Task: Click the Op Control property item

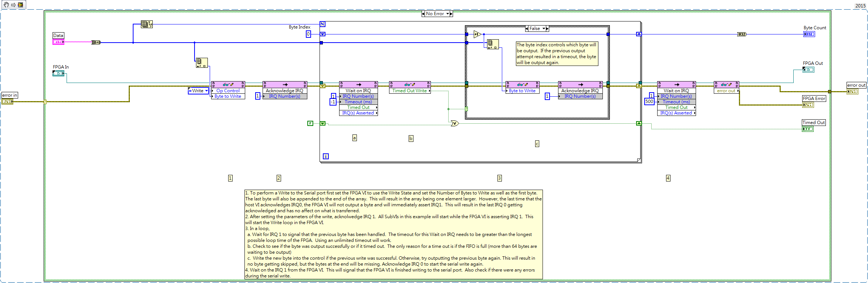Action: 228,91
